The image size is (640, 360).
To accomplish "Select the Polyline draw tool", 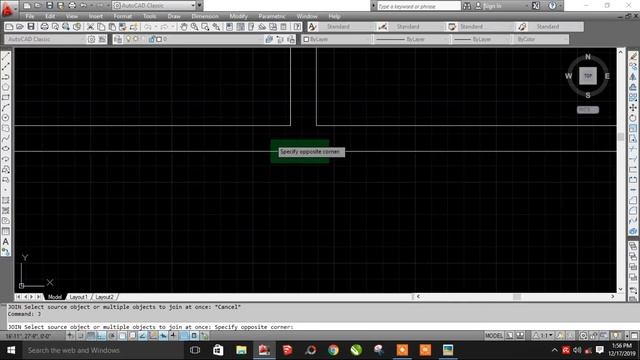I will (6, 76).
